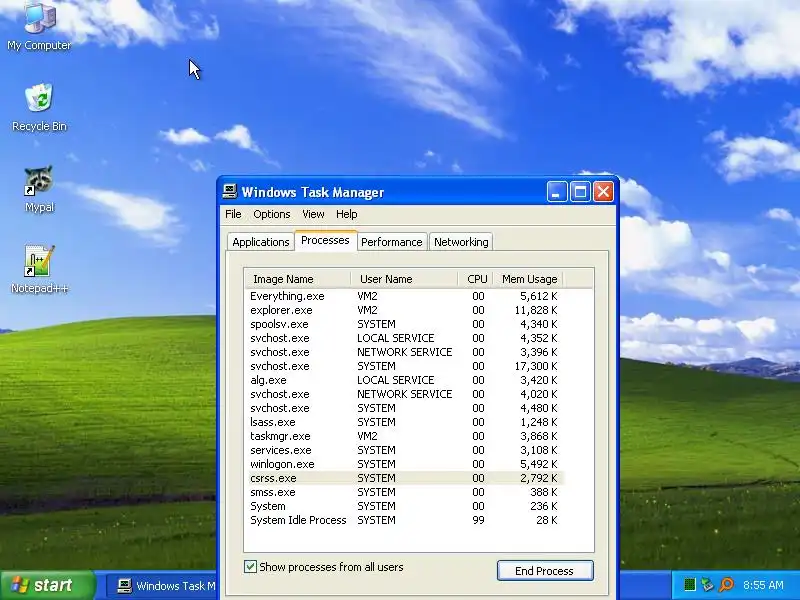Sort by CPU column header
The height and width of the screenshot is (600, 800).
pos(476,279)
